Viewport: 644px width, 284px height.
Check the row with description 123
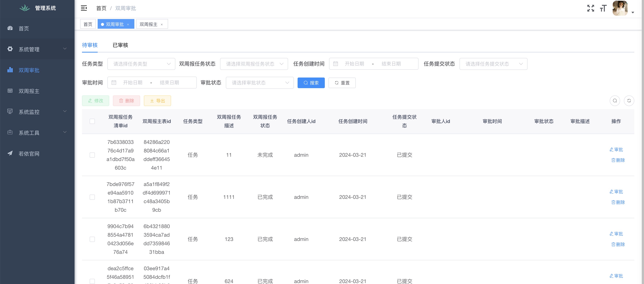[x=92, y=239]
